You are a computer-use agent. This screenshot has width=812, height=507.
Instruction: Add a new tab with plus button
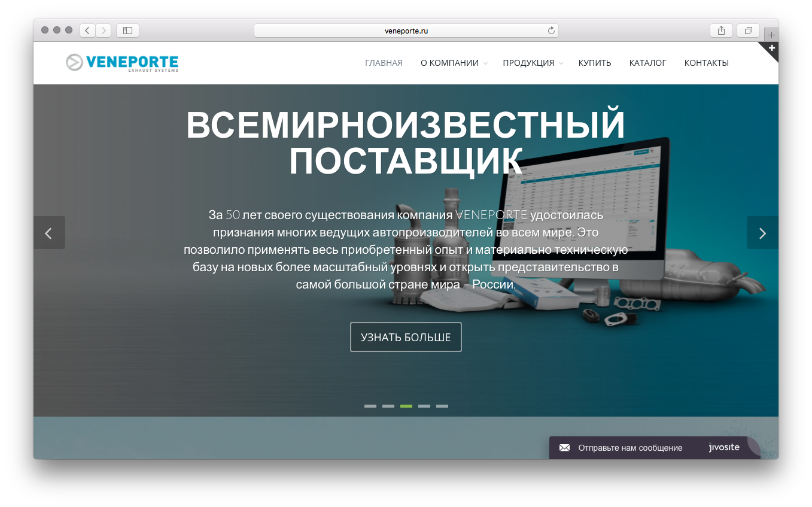[x=771, y=35]
